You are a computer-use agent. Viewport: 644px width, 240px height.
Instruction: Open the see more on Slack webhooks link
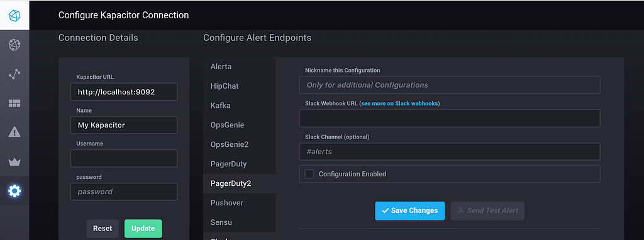coord(399,104)
